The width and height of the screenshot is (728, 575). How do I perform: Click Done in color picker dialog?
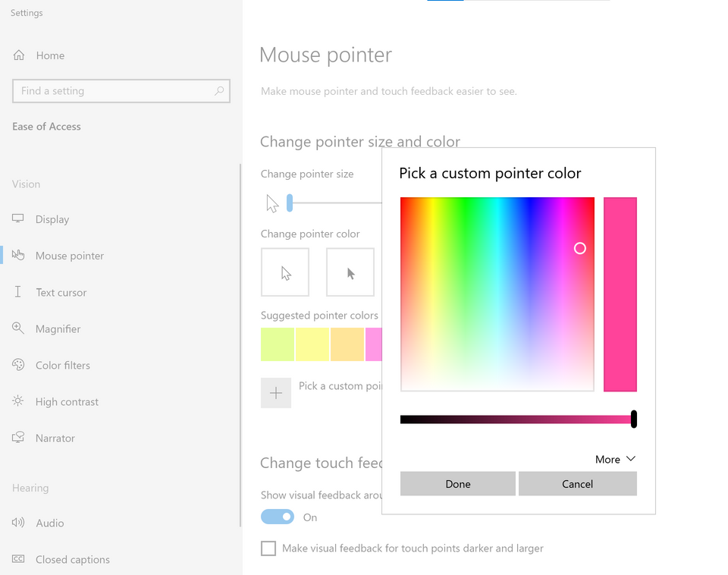(458, 484)
